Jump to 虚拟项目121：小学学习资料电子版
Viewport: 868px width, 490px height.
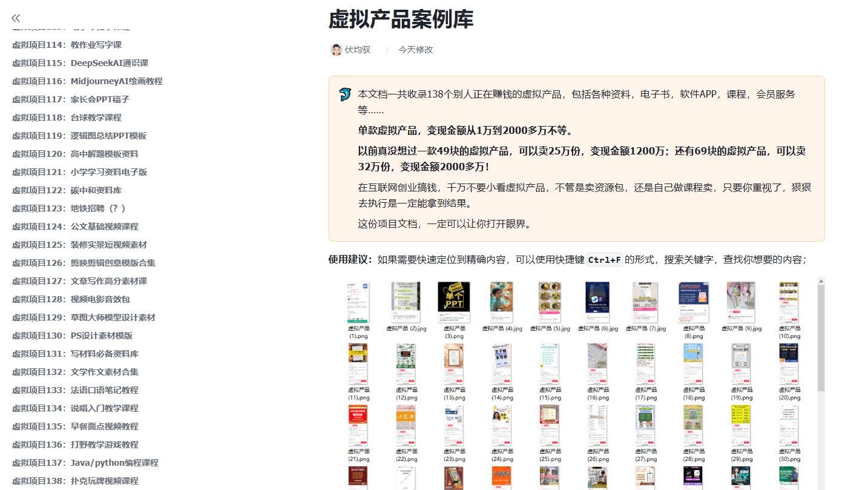[x=79, y=172]
